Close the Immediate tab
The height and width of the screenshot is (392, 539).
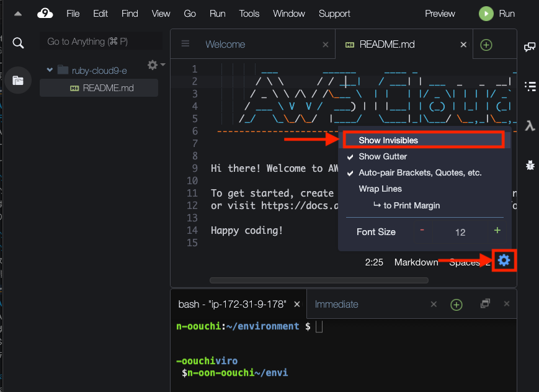point(434,305)
